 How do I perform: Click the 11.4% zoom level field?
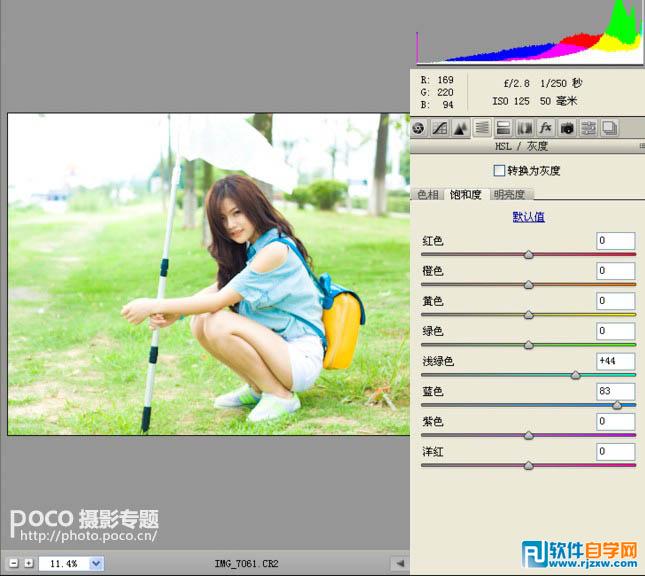(x=64, y=563)
